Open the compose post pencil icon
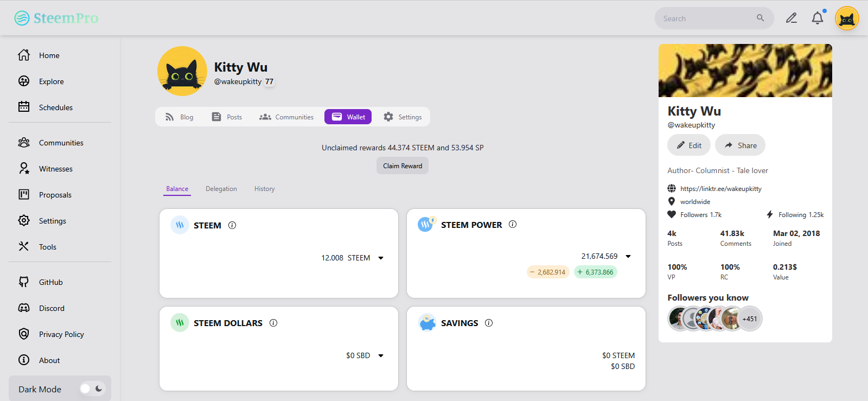 point(792,18)
